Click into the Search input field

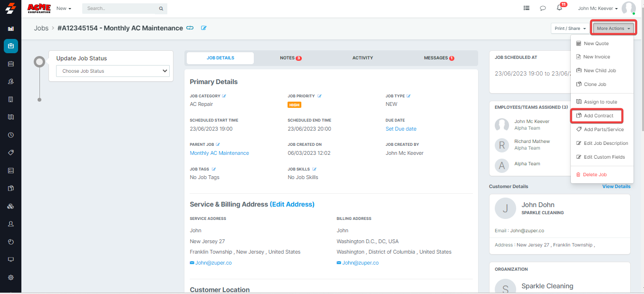pos(121,9)
